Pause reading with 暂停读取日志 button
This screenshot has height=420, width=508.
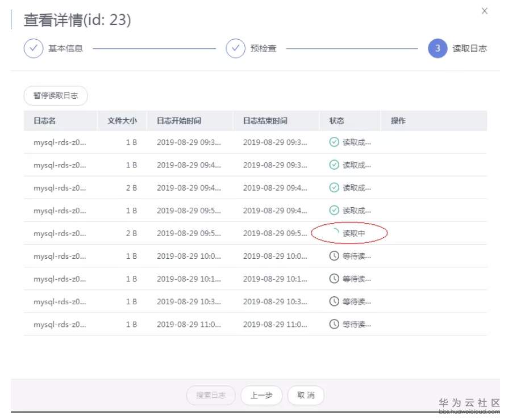[x=56, y=95]
